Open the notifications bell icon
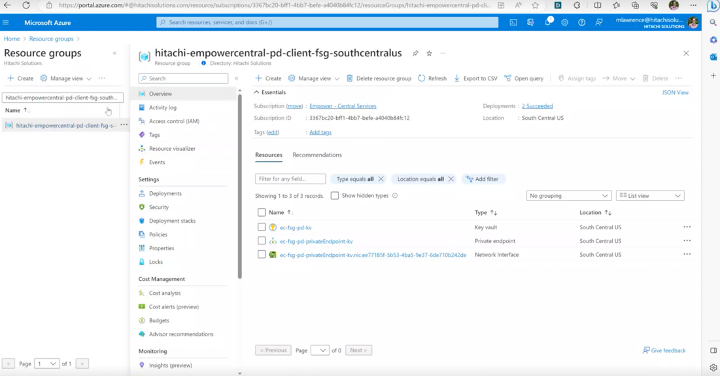This screenshot has height=376, width=720. 547,22
